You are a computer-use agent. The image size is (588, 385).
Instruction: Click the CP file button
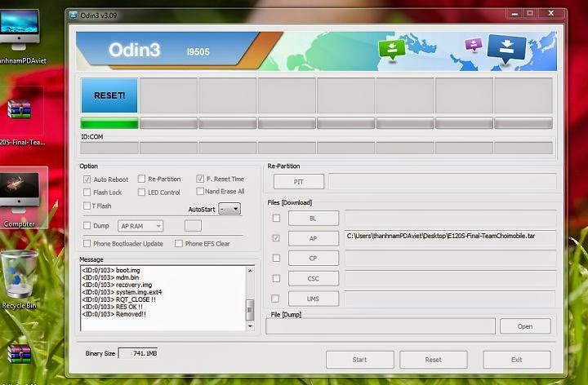(314, 258)
